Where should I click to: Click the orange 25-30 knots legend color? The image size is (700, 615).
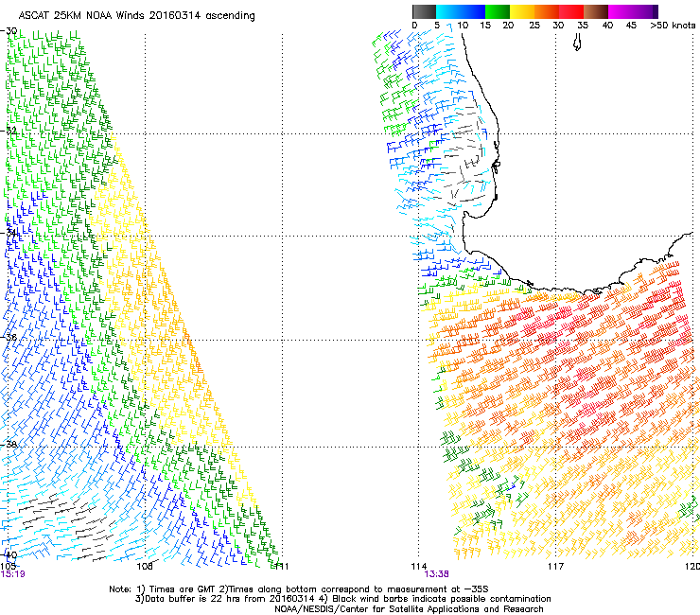click(x=547, y=11)
